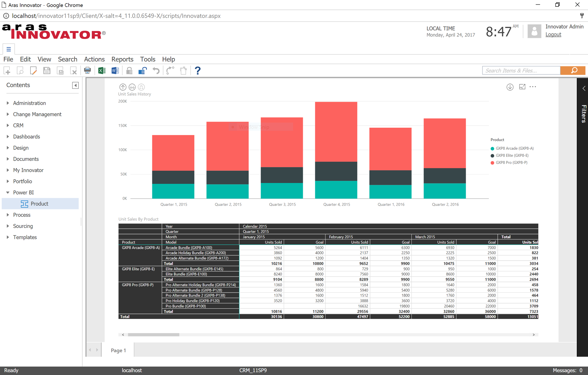Click the Export to Word toolbar icon
588x375 pixels.
click(x=115, y=71)
